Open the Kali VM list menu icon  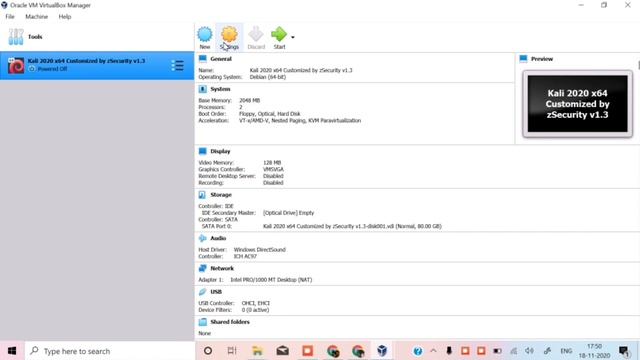177,65
